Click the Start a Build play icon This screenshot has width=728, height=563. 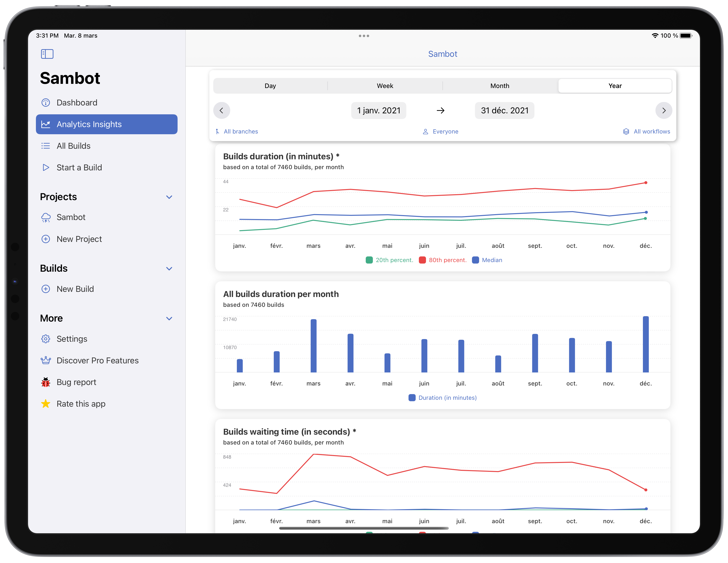(46, 168)
